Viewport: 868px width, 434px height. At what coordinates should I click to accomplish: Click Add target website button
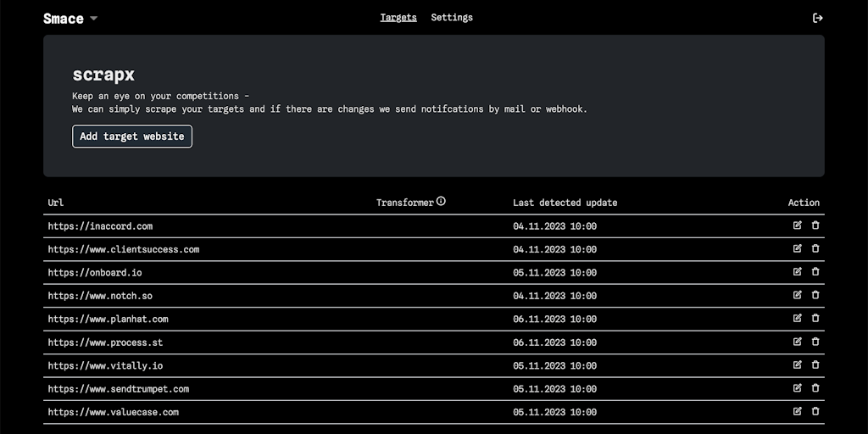132,136
